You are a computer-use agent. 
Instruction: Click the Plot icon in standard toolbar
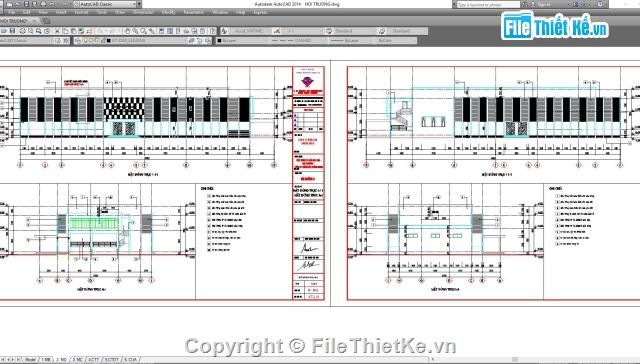22,31
